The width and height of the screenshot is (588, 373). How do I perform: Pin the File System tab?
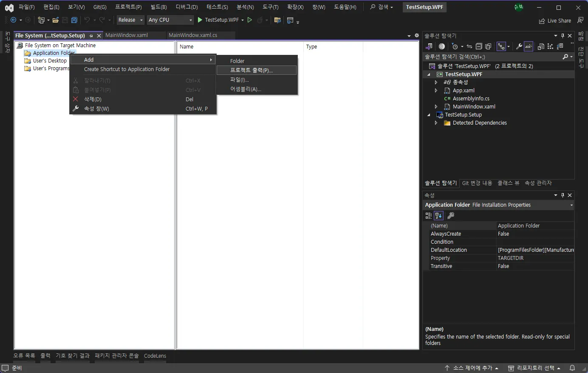91,36
